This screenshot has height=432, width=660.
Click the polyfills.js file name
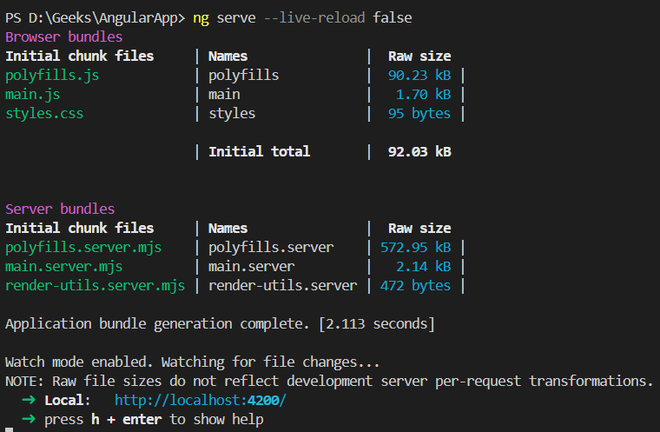pyautogui.click(x=52, y=75)
